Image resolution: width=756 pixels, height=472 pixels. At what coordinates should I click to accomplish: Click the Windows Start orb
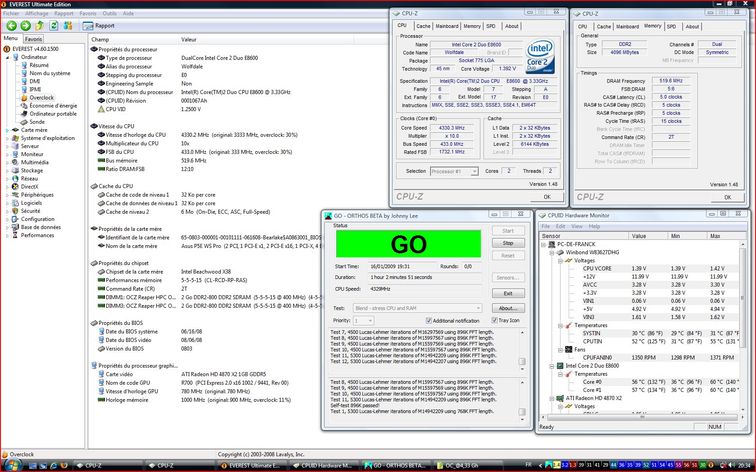point(12,465)
